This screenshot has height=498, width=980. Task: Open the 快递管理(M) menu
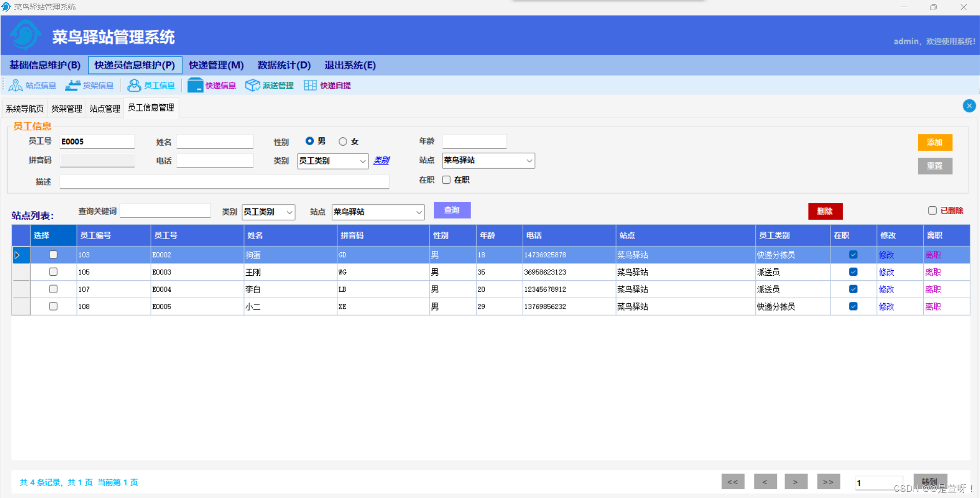coord(216,65)
